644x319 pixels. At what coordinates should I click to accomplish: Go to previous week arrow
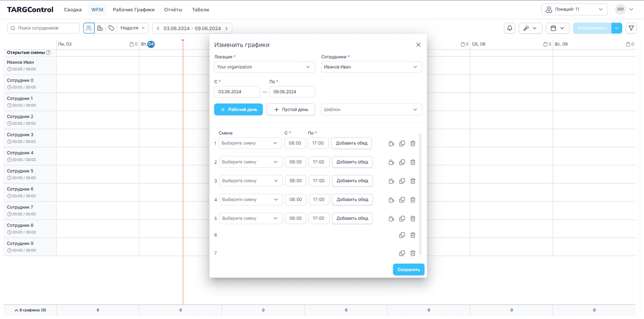pos(158,28)
